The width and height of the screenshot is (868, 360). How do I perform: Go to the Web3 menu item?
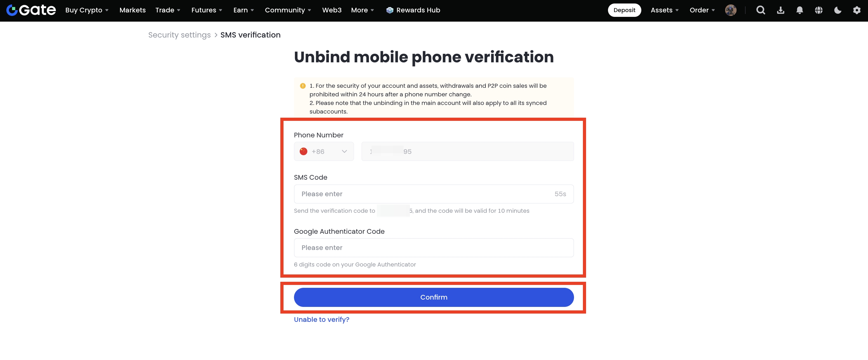(331, 10)
